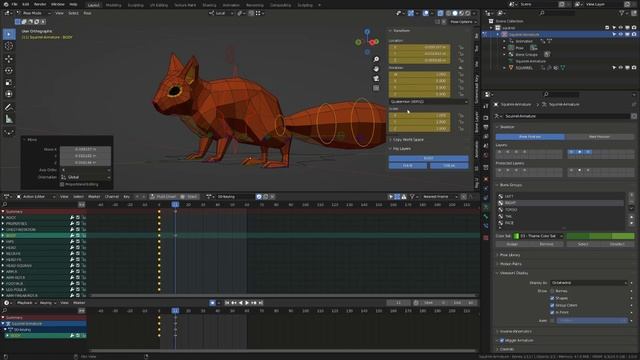
Task: Select the Scale tool
Action: 9,82
